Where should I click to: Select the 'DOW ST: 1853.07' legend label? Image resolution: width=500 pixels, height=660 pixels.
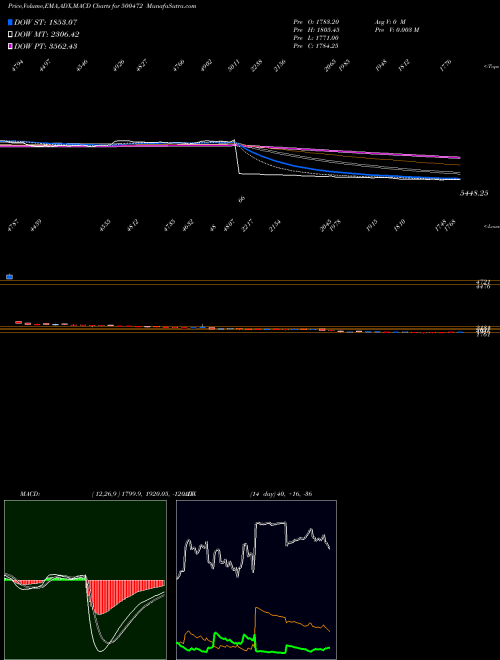[45, 22]
